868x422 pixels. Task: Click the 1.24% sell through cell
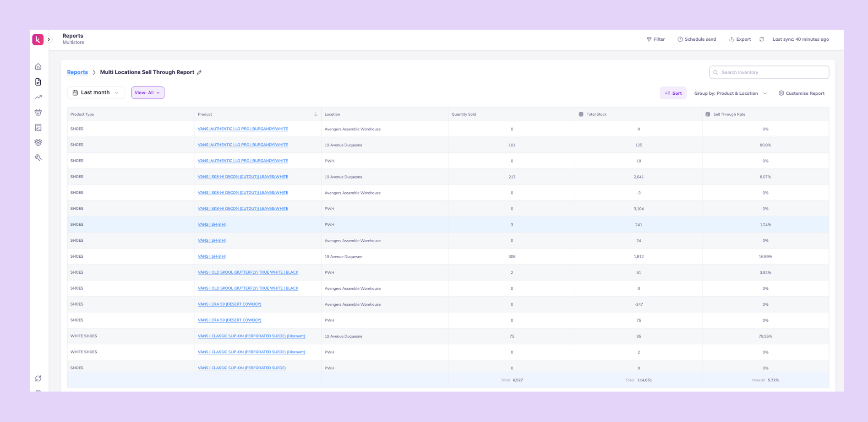click(765, 225)
